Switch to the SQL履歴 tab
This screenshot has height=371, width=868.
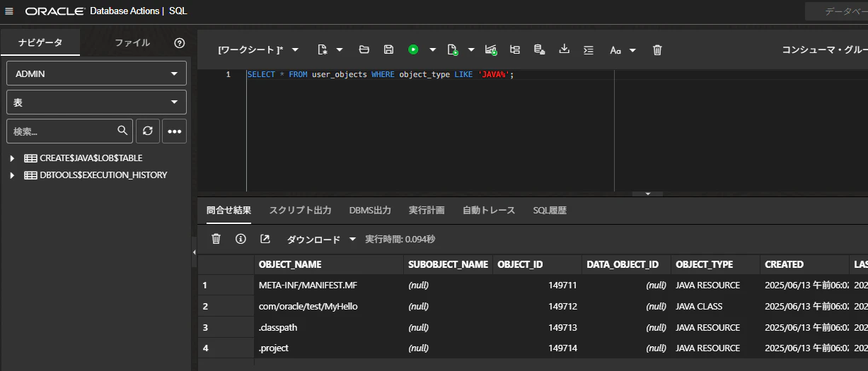click(550, 211)
